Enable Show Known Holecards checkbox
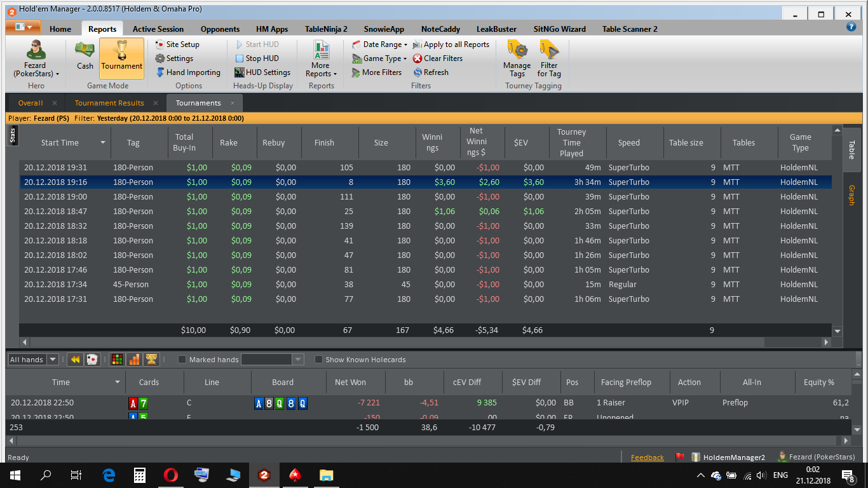The width and height of the screenshot is (868, 488). tap(319, 360)
